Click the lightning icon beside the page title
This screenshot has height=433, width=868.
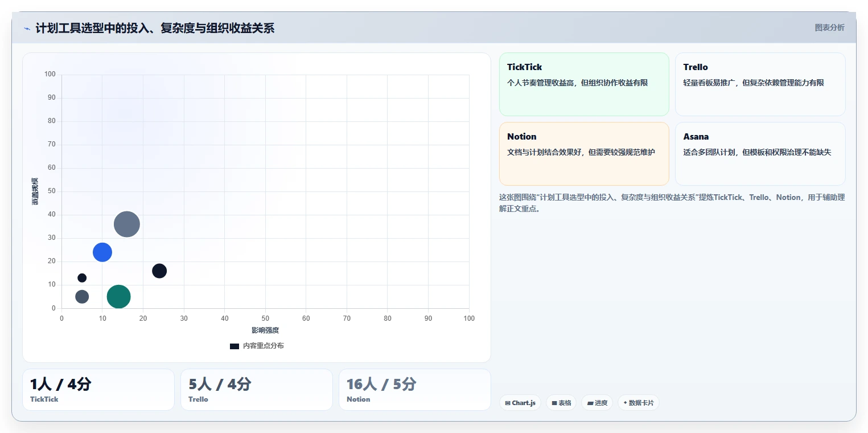[27, 28]
